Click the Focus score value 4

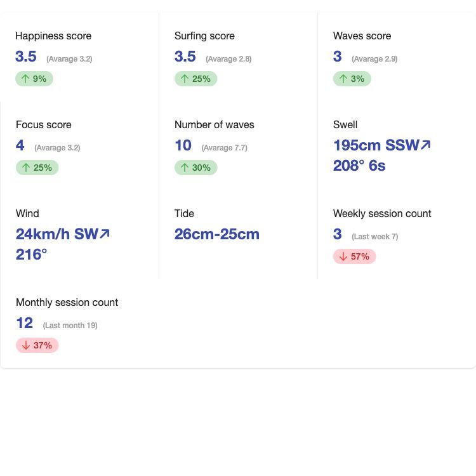(20, 145)
